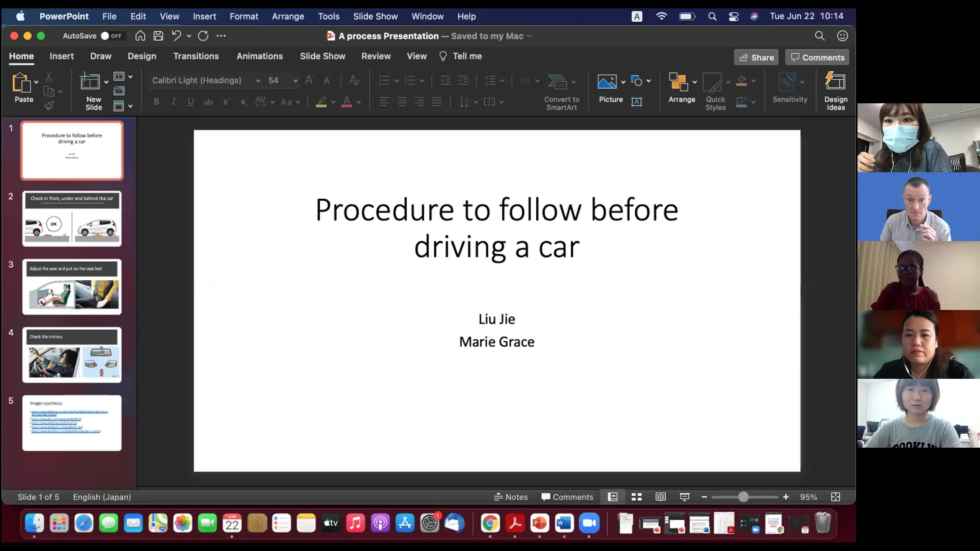Toggle the AutoSave switch

pos(111,36)
